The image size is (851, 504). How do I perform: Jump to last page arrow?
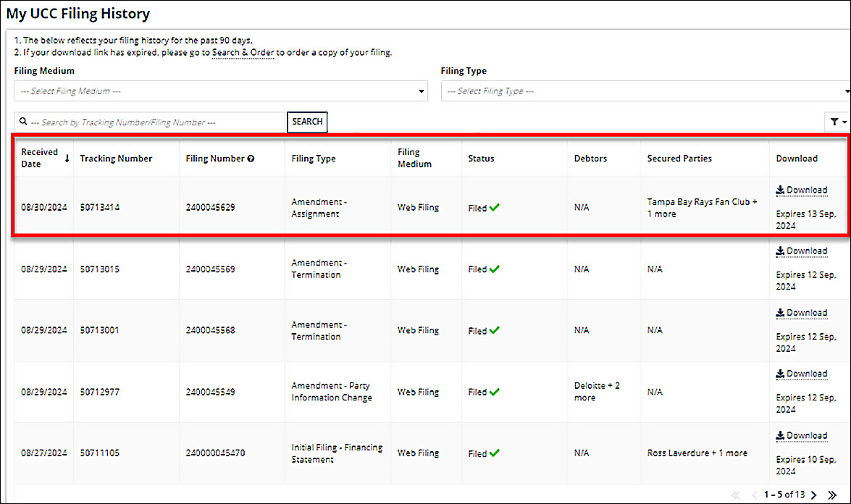point(832,495)
